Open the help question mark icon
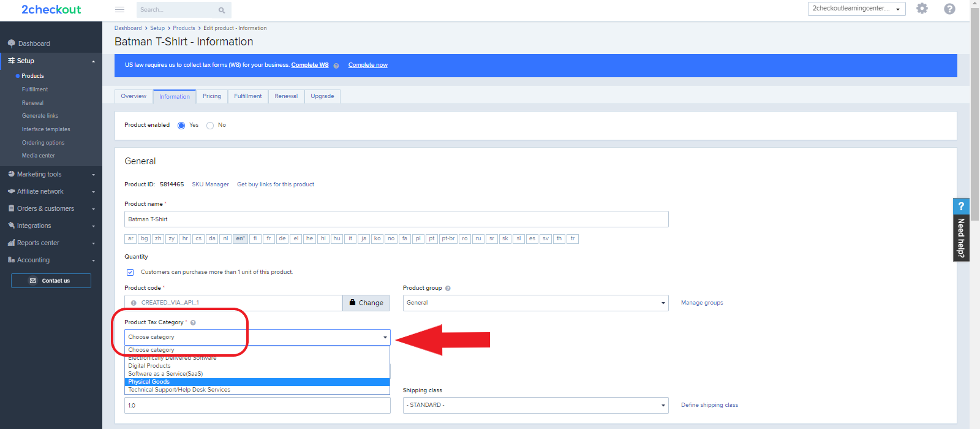The width and height of the screenshot is (980, 429). [949, 9]
